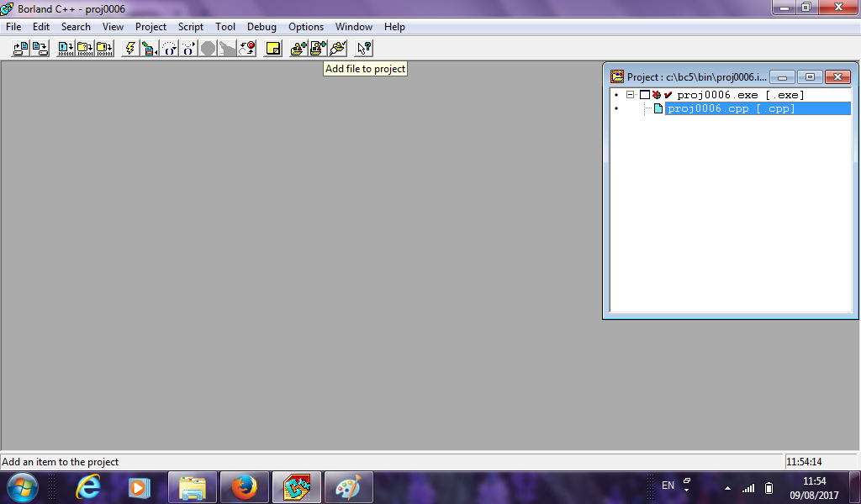Click the plug with checkmark toolbar icon

point(338,48)
